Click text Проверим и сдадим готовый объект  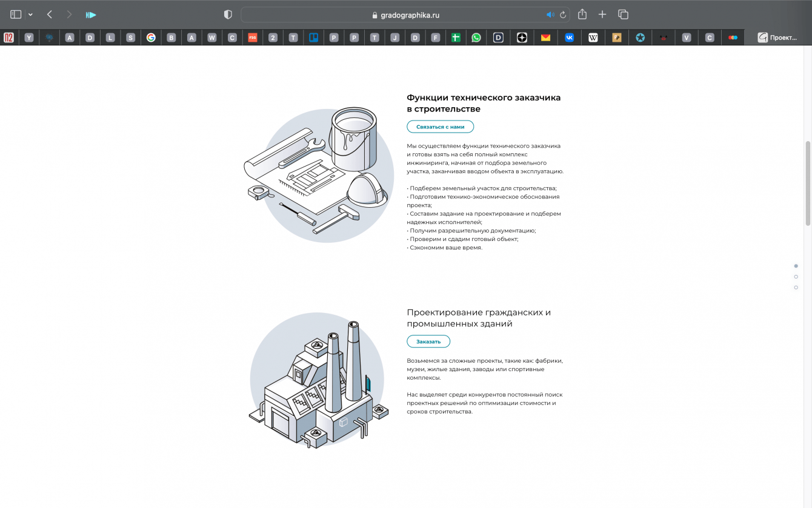[x=464, y=239]
